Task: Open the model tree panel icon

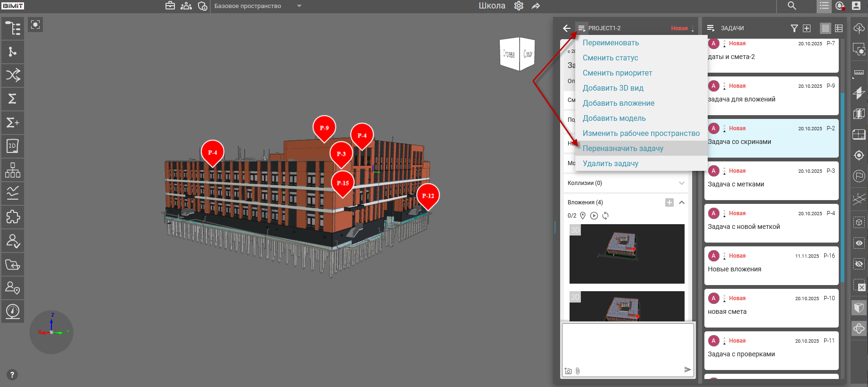Action: 13,28
